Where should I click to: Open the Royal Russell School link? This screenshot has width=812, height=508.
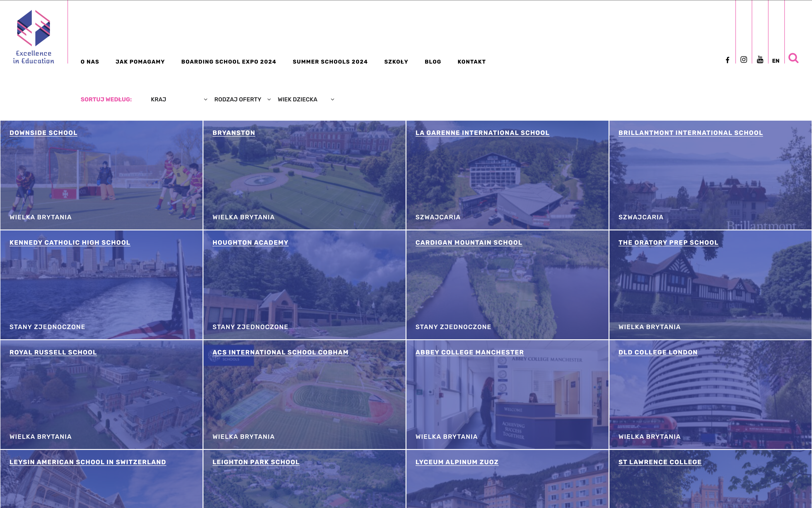coord(53,352)
